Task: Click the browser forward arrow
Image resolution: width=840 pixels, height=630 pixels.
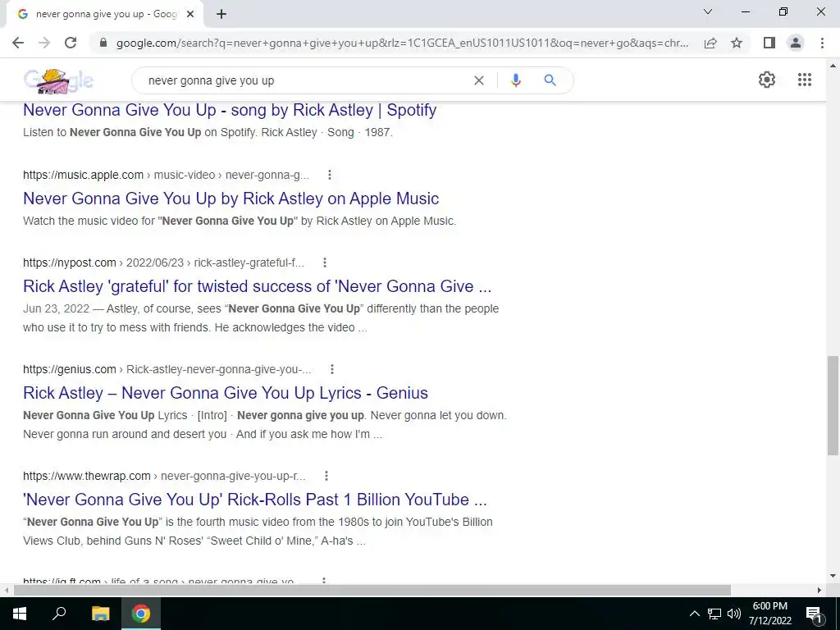Action: [44, 43]
